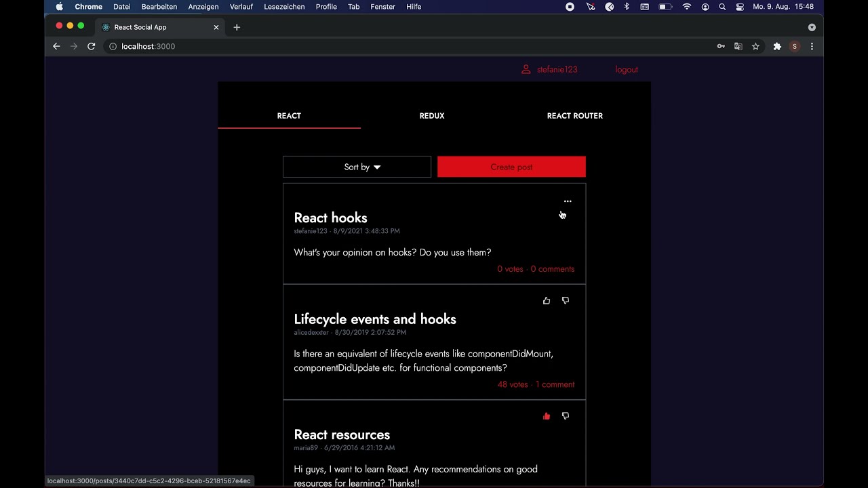Click the "48 votes" count
This screenshot has height=488, width=868.
[513, 384]
